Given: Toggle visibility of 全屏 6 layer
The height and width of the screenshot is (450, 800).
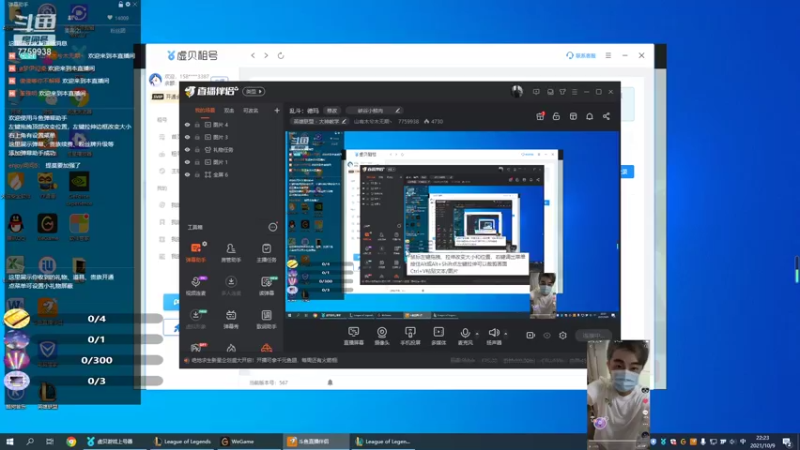Looking at the screenshot, I should point(187,174).
